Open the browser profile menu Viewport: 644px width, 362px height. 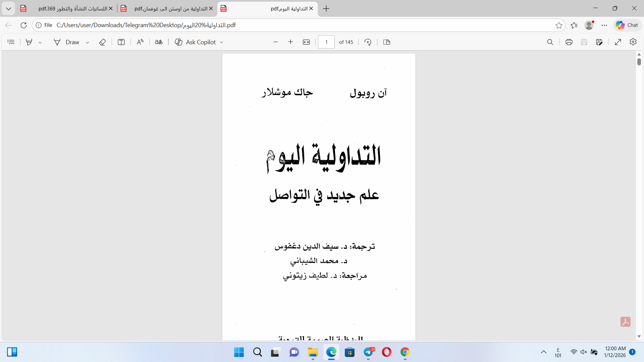tap(589, 25)
